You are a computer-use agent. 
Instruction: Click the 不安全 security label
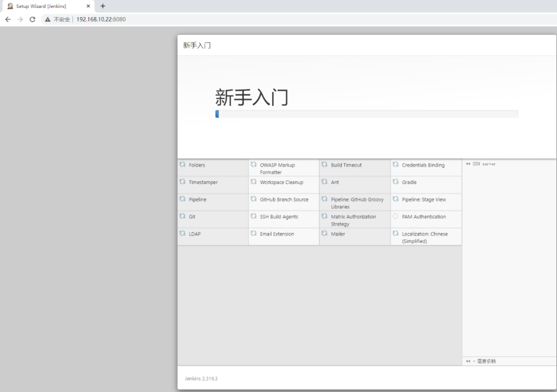pyautogui.click(x=62, y=19)
